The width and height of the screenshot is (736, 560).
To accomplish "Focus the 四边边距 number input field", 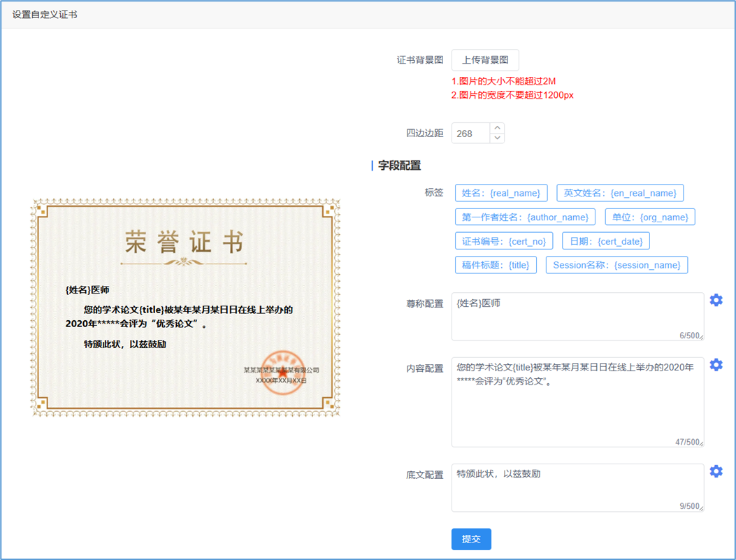I will click(x=470, y=133).
